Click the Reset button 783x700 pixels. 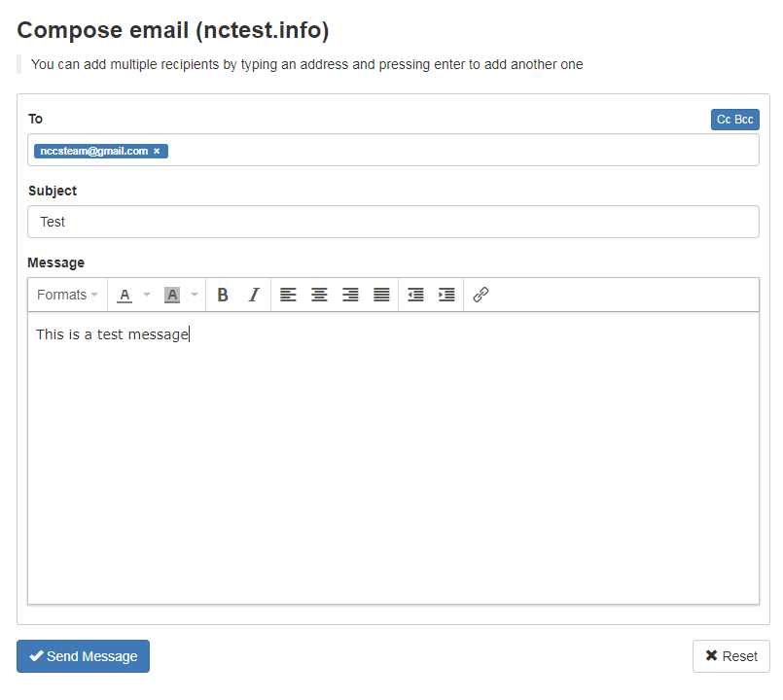[x=731, y=656]
